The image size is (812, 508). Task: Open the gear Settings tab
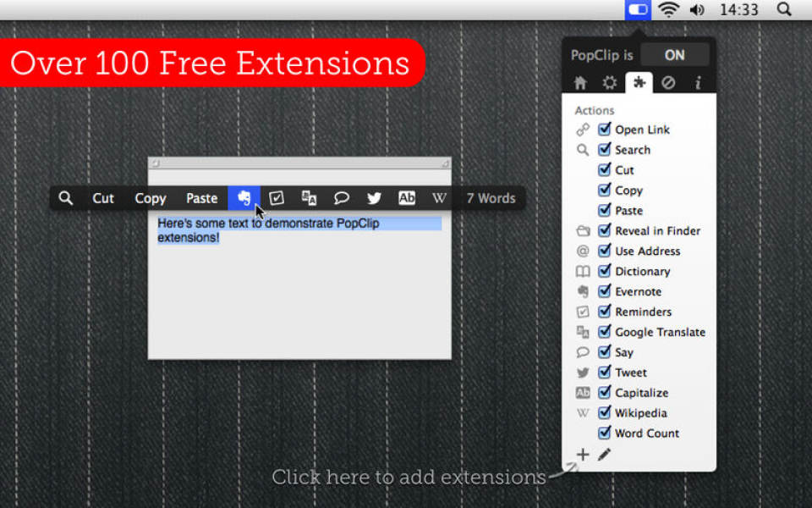(x=610, y=83)
